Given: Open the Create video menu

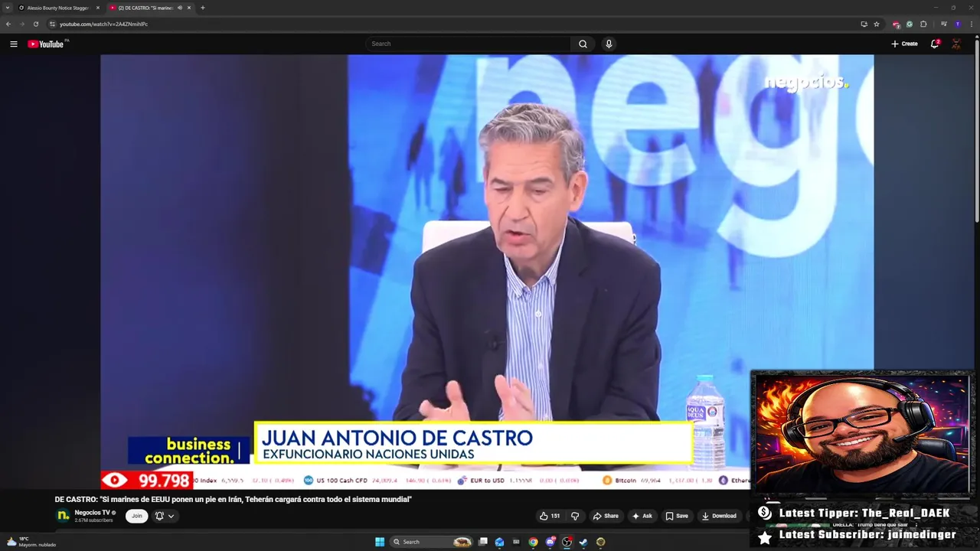Looking at the screenshot, I should point(904,44).
